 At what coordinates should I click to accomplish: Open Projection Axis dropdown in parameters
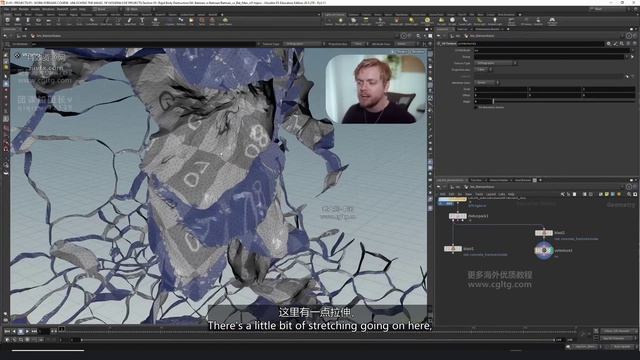[x=483, y=69]
